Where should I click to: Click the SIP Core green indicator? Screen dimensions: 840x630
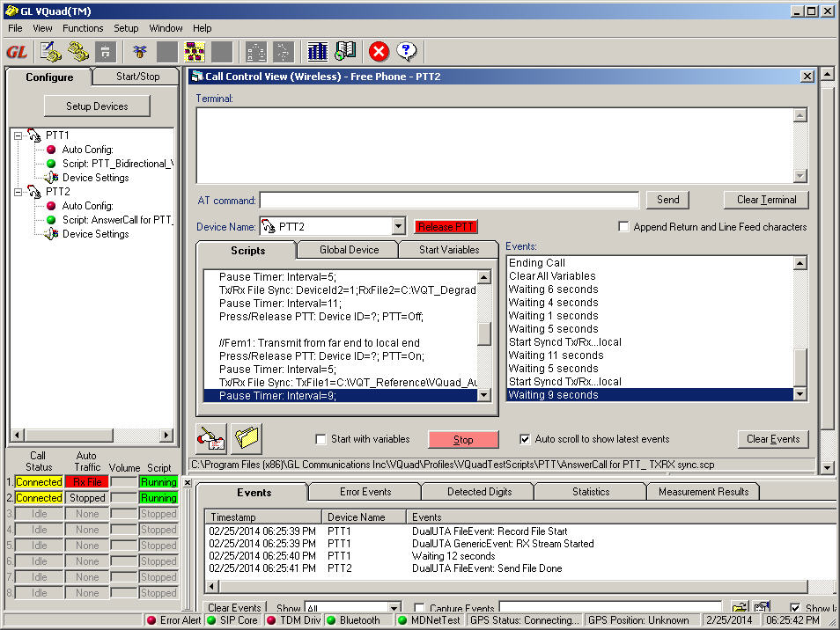(x=211, y=619)
